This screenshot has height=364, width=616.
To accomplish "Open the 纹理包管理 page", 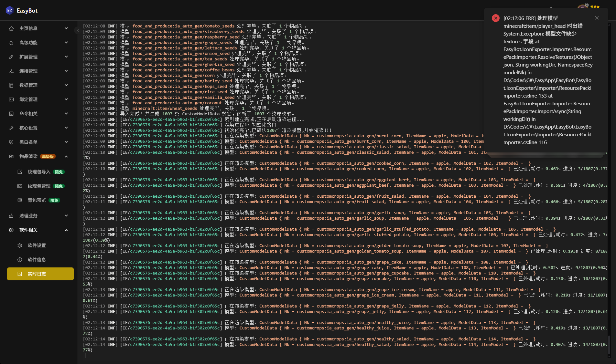I will [40, 186].
